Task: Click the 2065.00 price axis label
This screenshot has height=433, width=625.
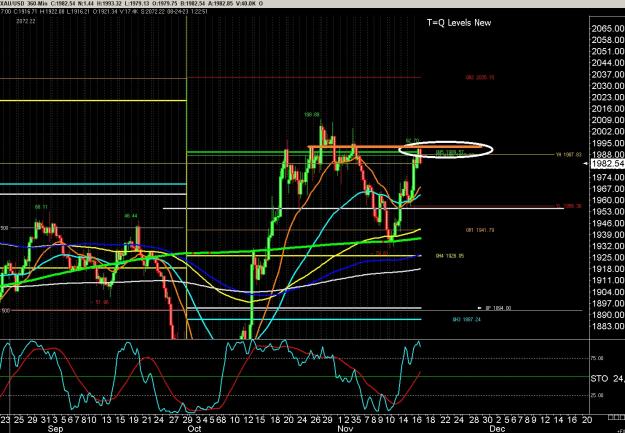Action: pyautogui.click(x=608, y=28)
